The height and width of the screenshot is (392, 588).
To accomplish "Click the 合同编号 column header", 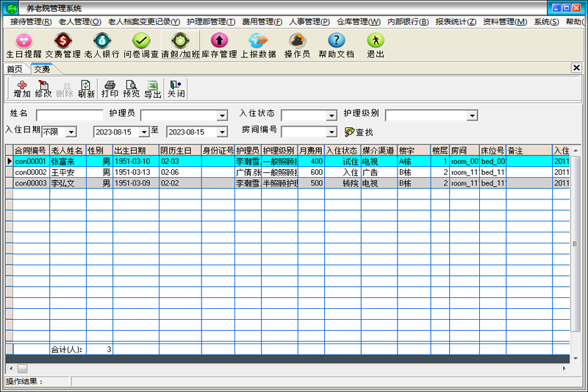I will click(31, 151).
